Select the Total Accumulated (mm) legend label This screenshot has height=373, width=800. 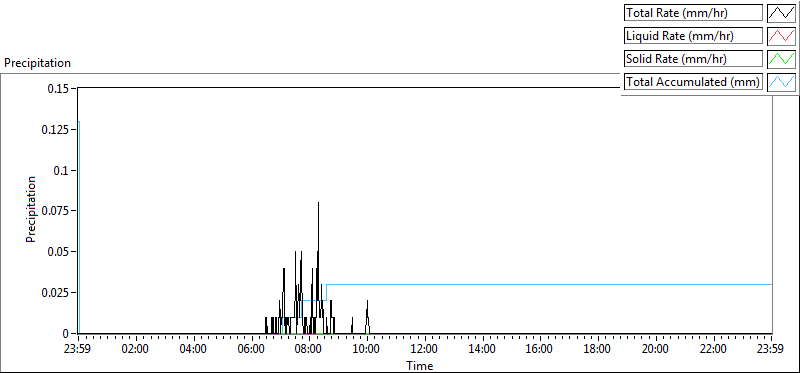(693, 82)
